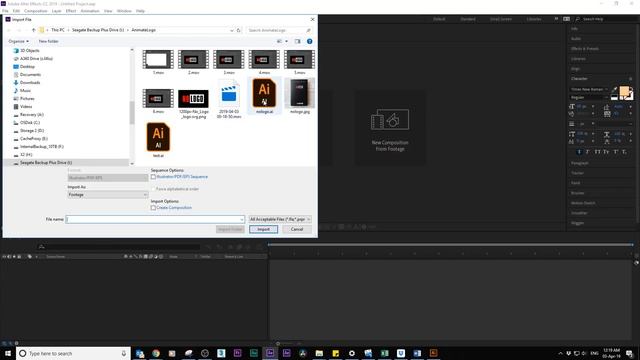Toggle All Caps in Character panel
640x360 pixels.
pyautogui.click(x=597, y=152)
